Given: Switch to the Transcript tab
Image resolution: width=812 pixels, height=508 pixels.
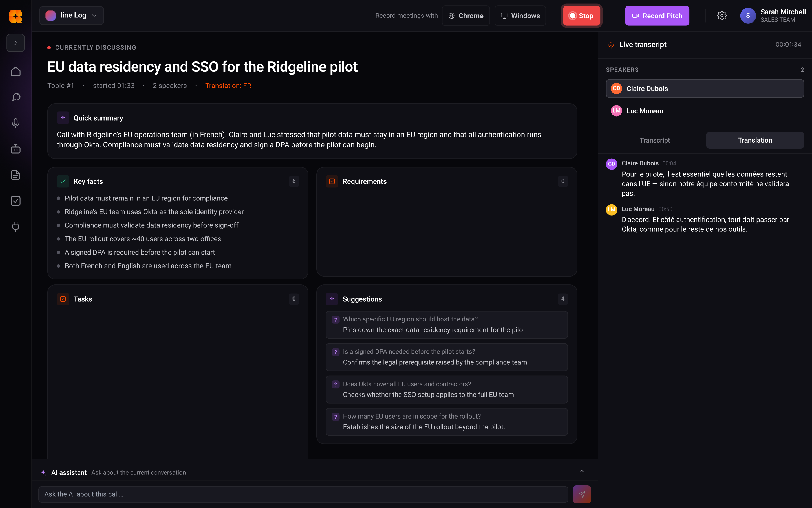Looking at the screenshot, I should tap(655, 140).
